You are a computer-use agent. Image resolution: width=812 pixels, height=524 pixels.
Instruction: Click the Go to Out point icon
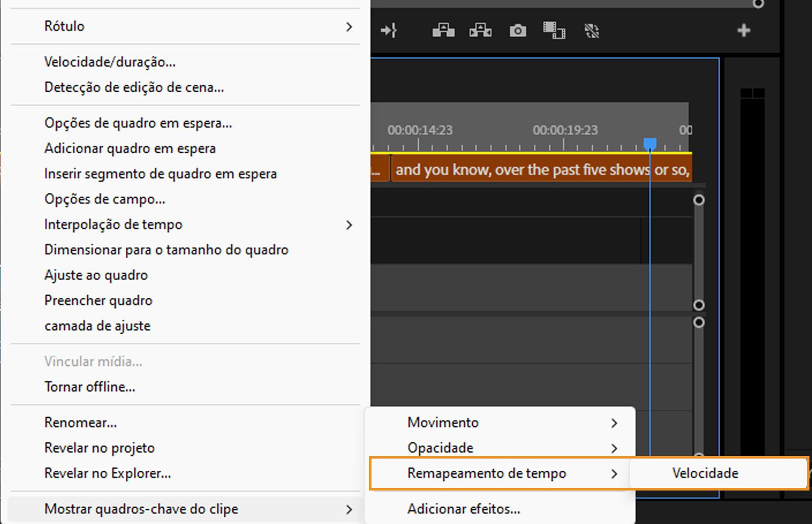tap(389, 30)
